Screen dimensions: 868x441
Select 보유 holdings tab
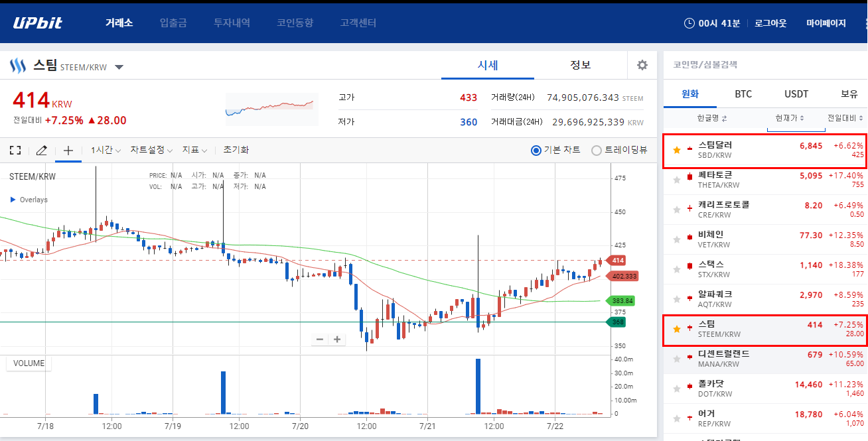click(849, 94)
